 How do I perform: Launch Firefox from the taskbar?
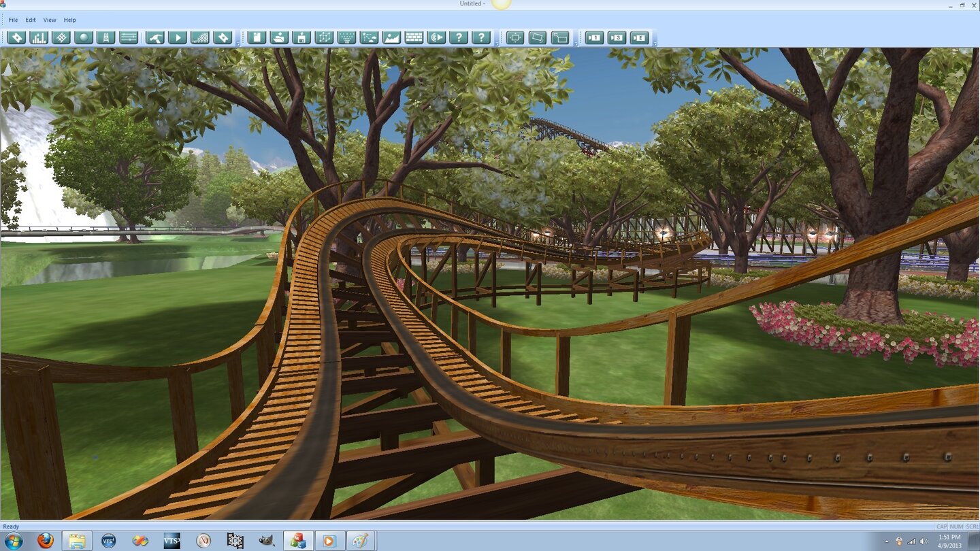coord(46,541)
